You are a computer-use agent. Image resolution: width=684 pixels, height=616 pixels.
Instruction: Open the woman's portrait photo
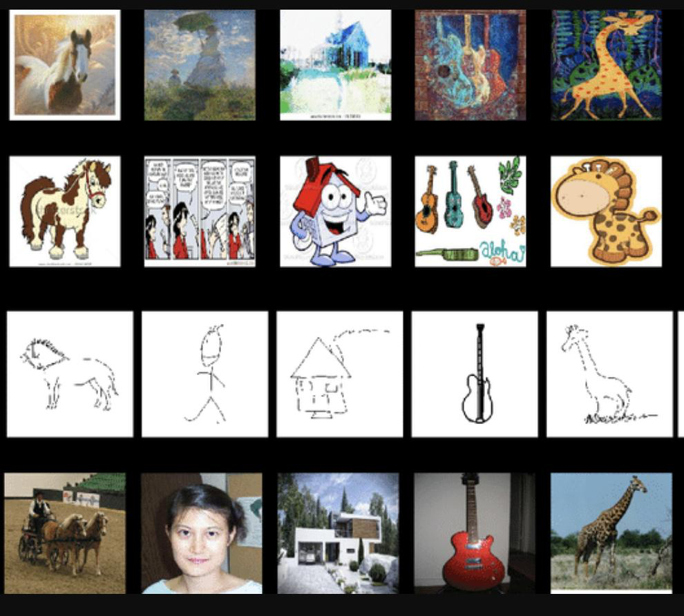pyautogui.click(x=202, y=533)
